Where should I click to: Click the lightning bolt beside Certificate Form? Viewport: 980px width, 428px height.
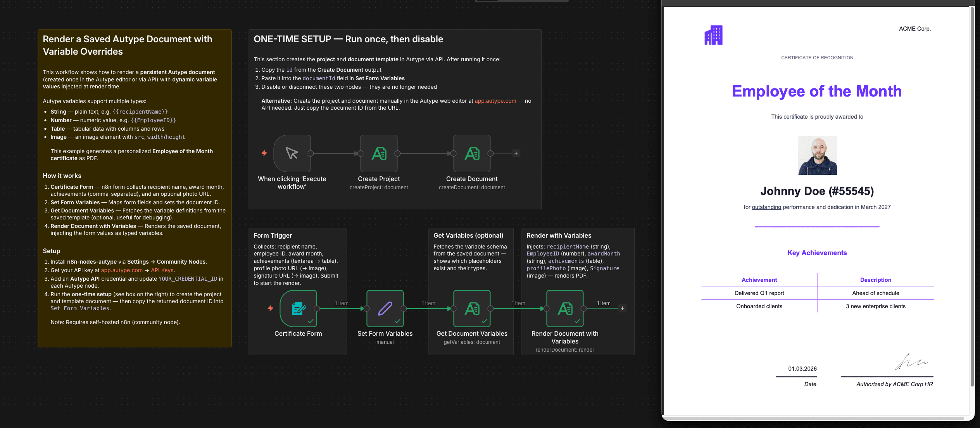269,308
